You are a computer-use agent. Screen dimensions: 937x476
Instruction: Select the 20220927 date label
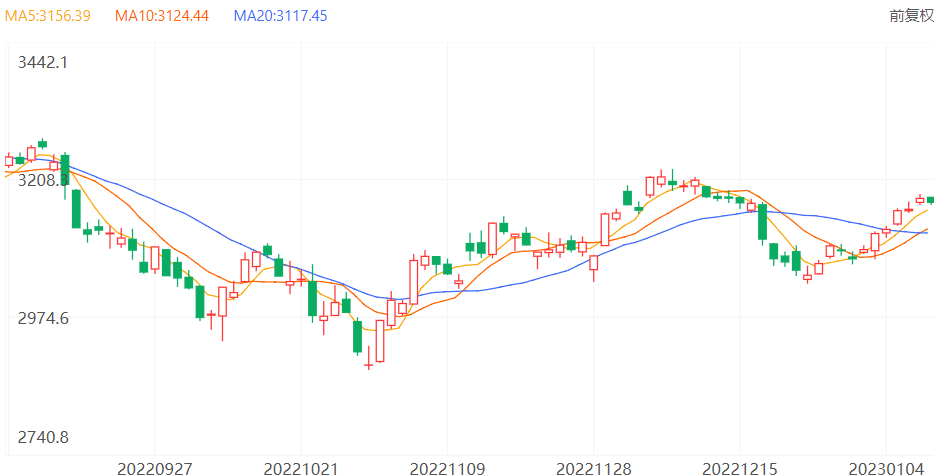click(x=155, y=468)
